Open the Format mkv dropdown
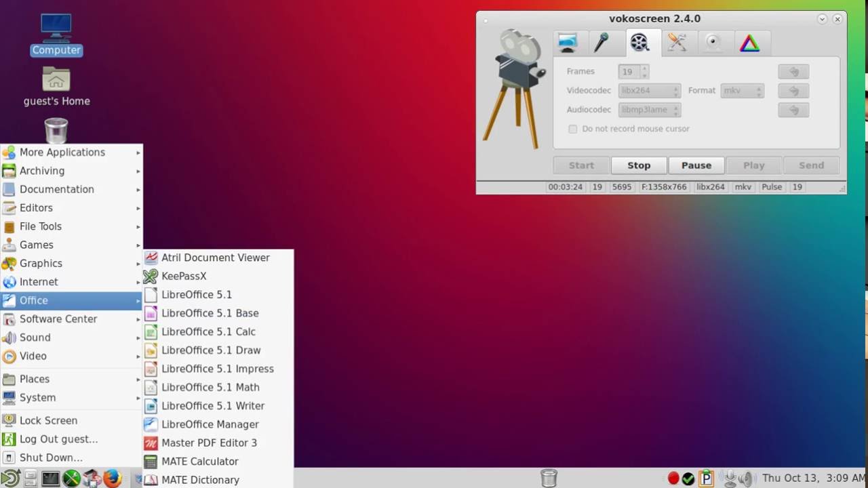This screenshot has width=868, height=488. click(x=742, y=90)
